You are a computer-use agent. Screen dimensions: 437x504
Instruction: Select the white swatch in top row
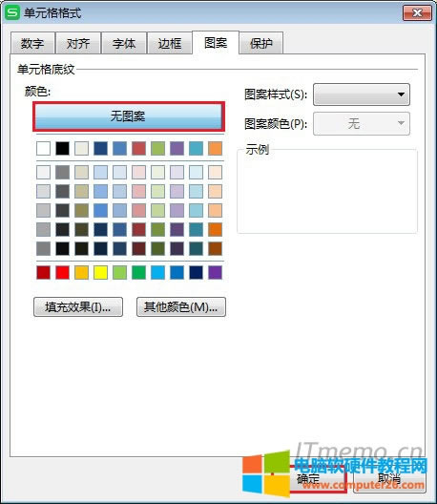[43, 149]
